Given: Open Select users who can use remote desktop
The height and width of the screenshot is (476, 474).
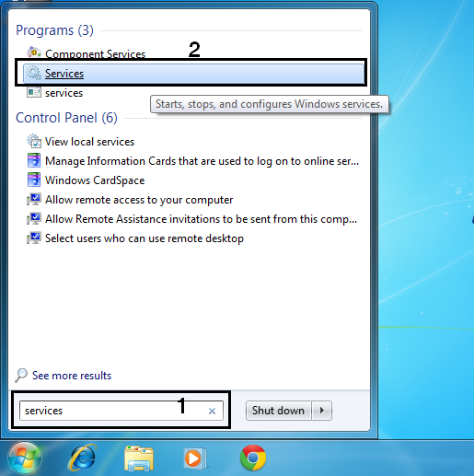Looking at the screenshot, I should point(145,238).
